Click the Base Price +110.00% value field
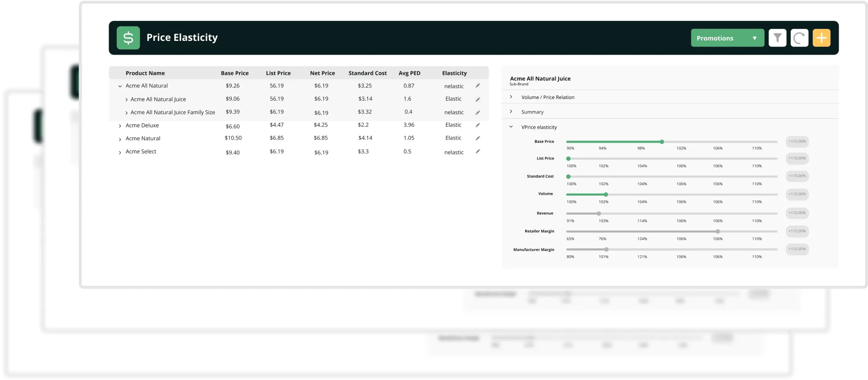Screen dimensions: 868x380 point(797,142)
